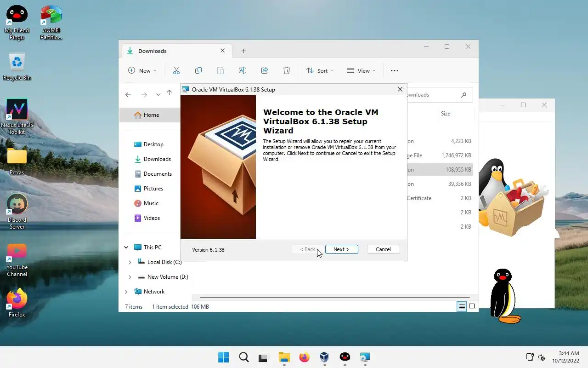
Task: Click the Copy icon in Explorer toolbar
Action: (x=198, y=70)
